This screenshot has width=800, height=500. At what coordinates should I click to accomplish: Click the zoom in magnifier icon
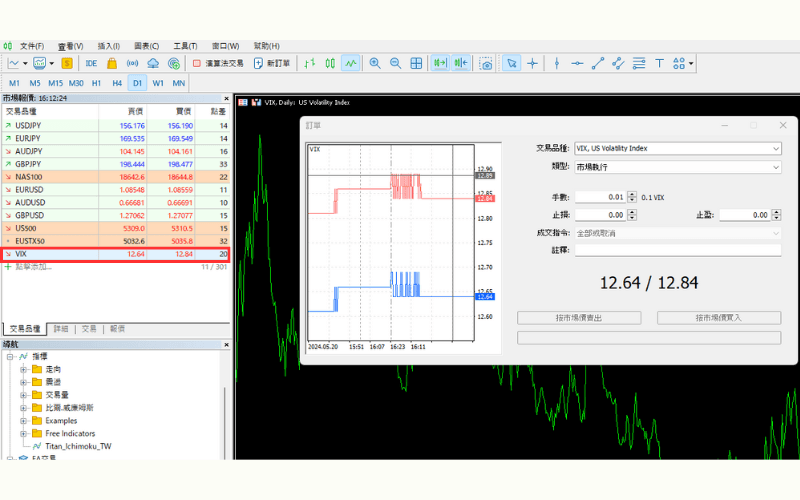[375, 63]
